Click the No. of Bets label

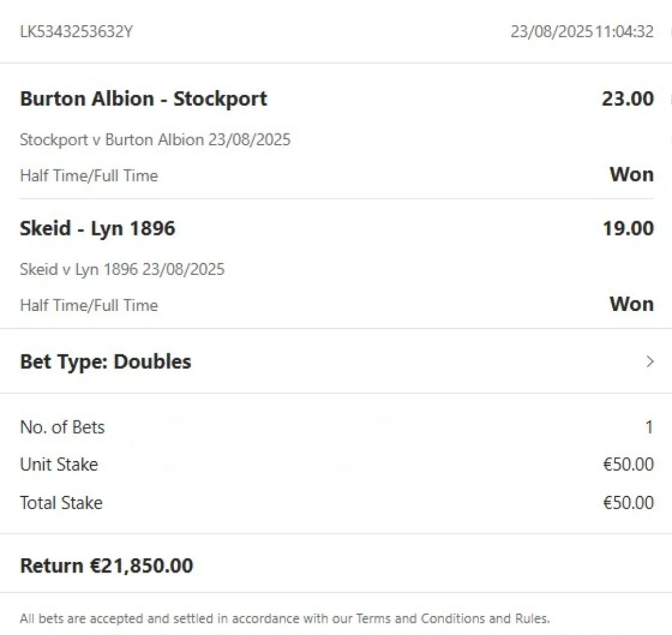tap(62, 428)
